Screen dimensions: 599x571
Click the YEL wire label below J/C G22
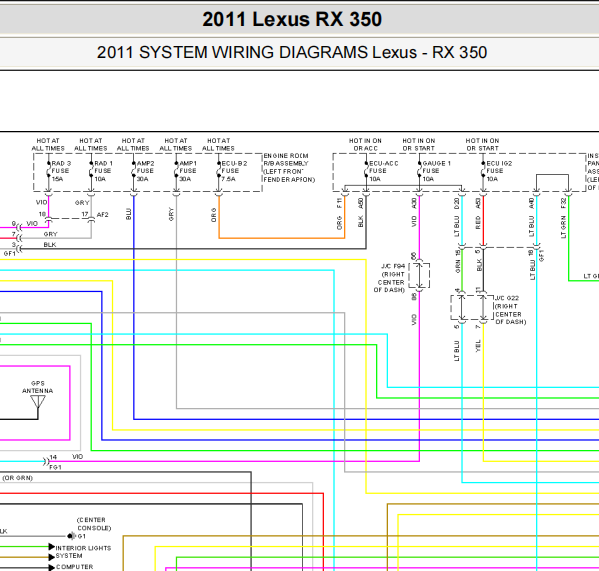[478, 346]
